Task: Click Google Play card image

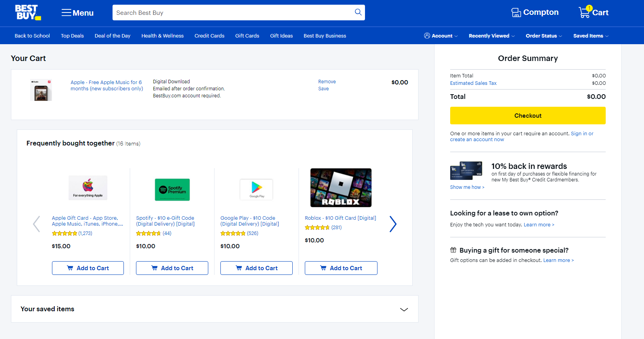Action: coord(256,189)
